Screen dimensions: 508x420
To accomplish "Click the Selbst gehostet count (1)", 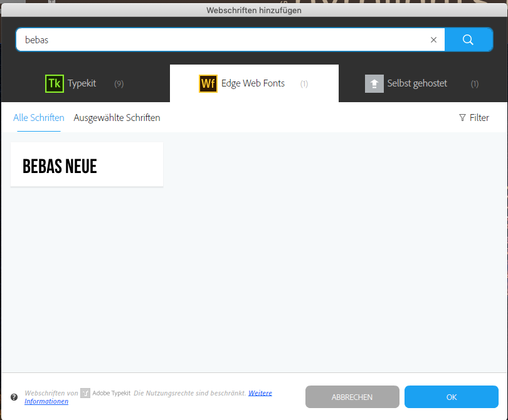I will point(475,84).
